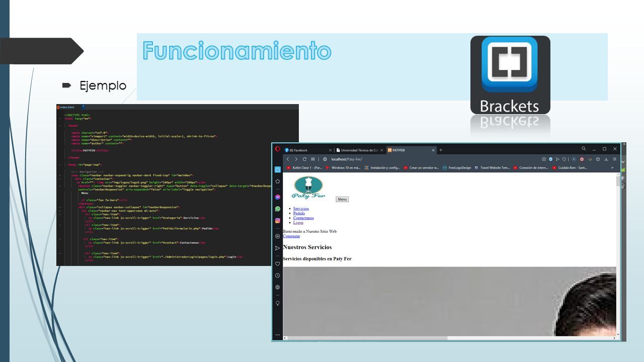Select the PATYFER tab
The width and height of the screenshot is (644, 362).
pyautogui.click(x=411, y=150)
